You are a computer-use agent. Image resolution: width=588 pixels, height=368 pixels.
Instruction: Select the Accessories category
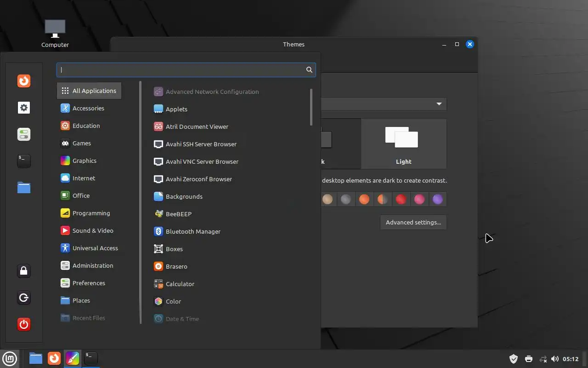coord(89,108)
